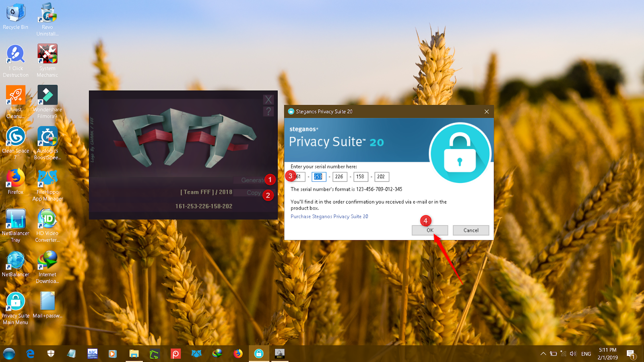Select the HD Video Converter desktop icon
The width and height of the screenshot is (644, 362).
pos(47,226)
